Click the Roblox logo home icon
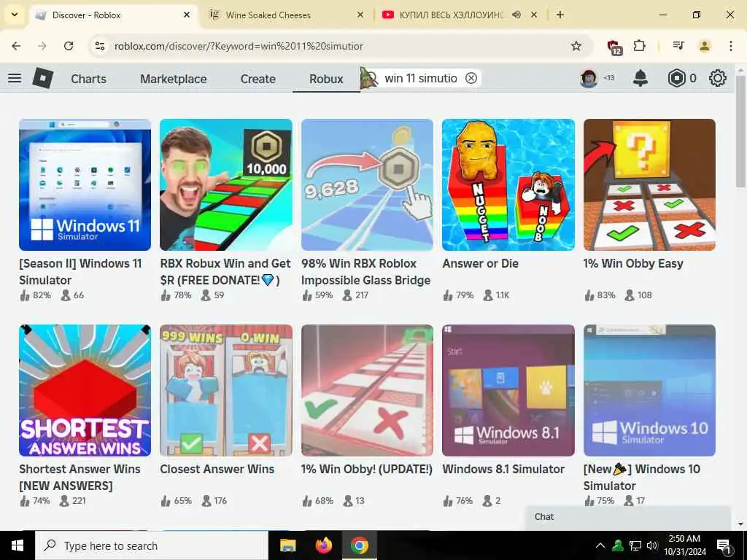 (43, 78)
